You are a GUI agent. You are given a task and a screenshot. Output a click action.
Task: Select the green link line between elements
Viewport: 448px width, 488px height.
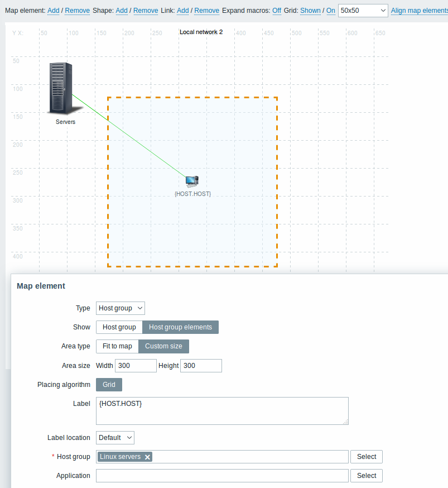point(129,136)
